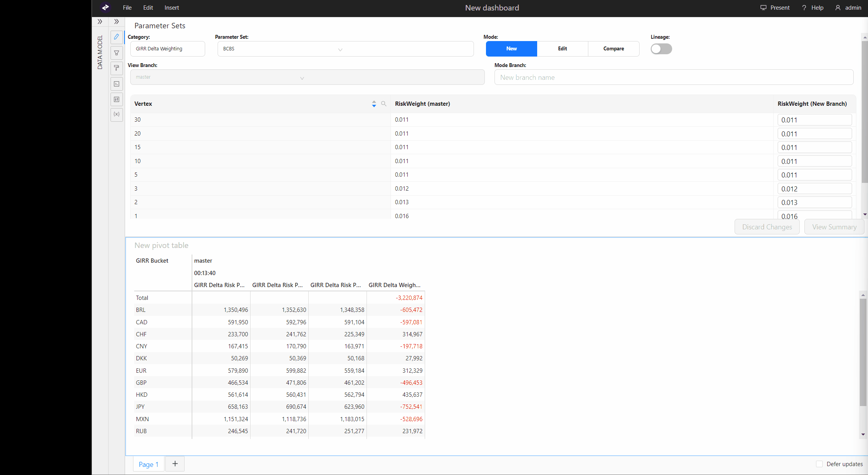Screen dimensions: 868x475
Task: Open the Edit menu
Action: pos(148,8)
